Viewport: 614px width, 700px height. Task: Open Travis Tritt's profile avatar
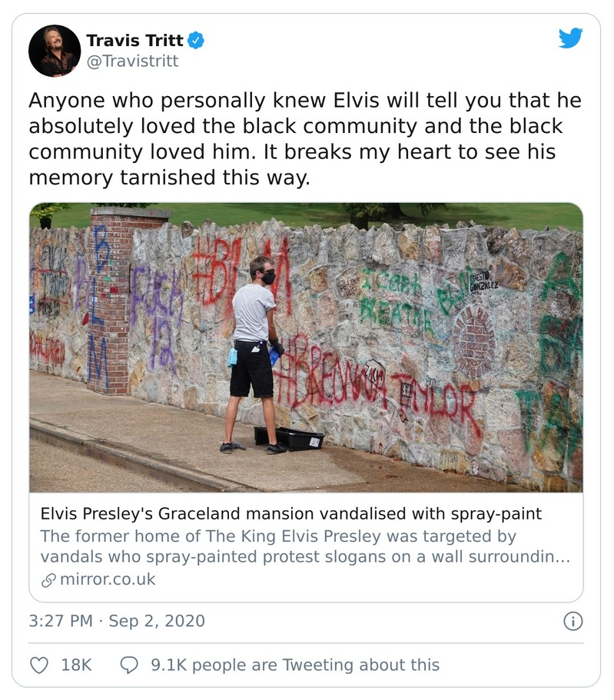pyautogui.click(x=55, y=51)
